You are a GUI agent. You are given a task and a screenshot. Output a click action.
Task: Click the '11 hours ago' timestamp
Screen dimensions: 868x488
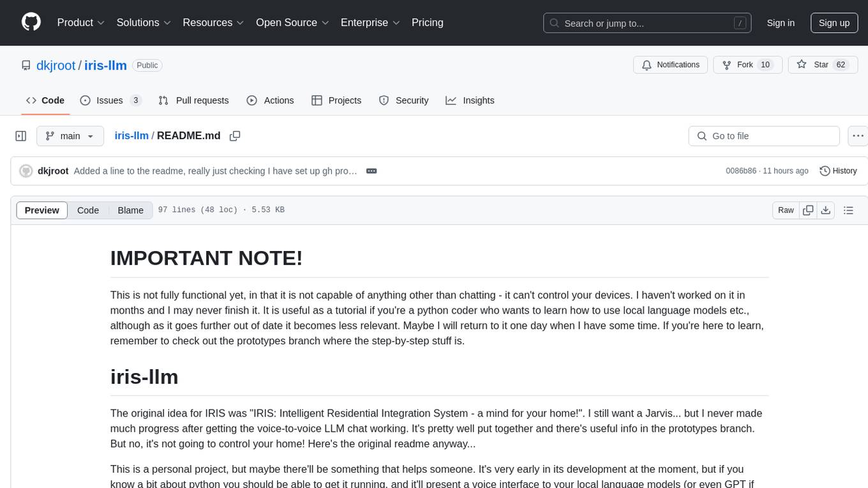point(787,171)
